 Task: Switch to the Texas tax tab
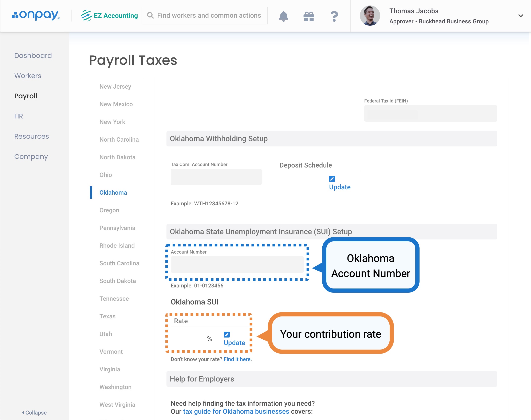pyautogui.click(x=107, y=316)
